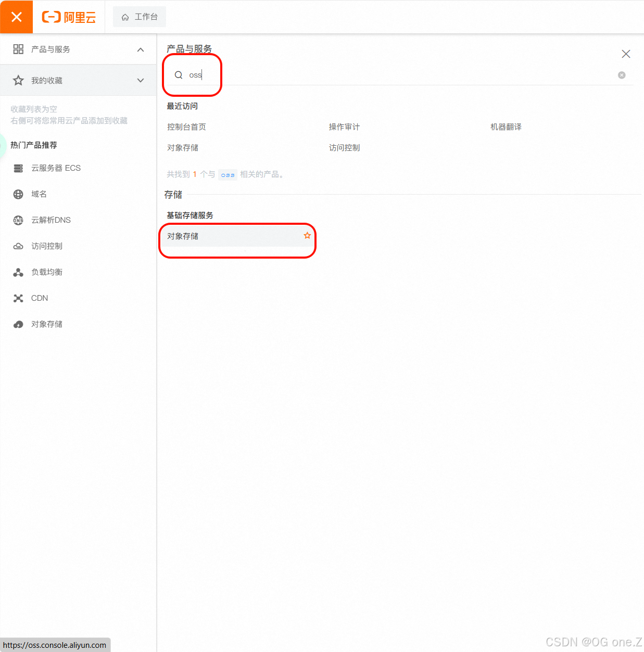Click the CDN network icon

pos(18,298)
